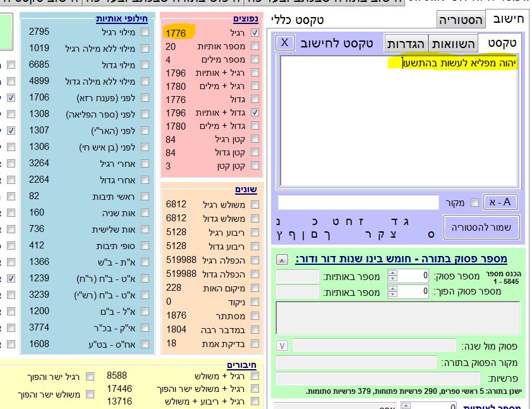Click the A-א language switch button

500,202
